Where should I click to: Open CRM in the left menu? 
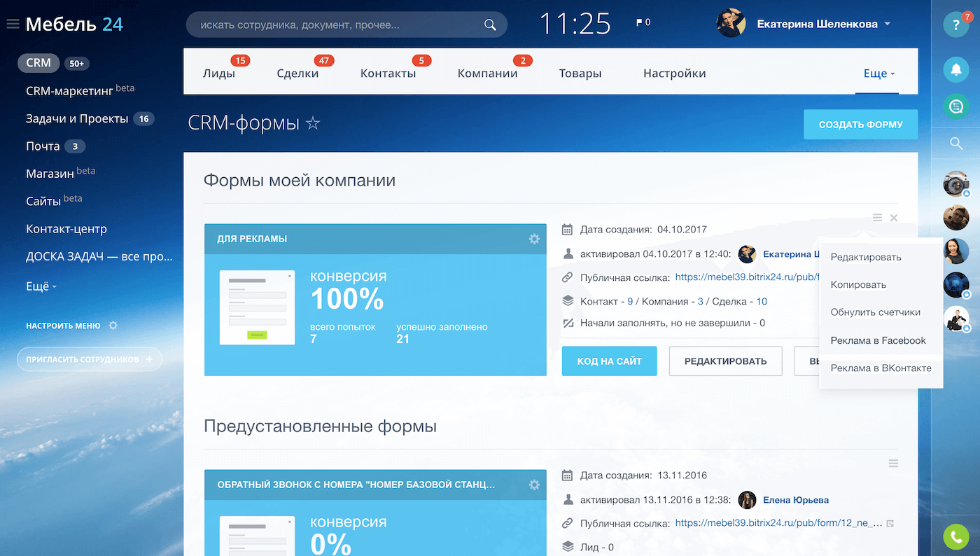pos(38,63)
